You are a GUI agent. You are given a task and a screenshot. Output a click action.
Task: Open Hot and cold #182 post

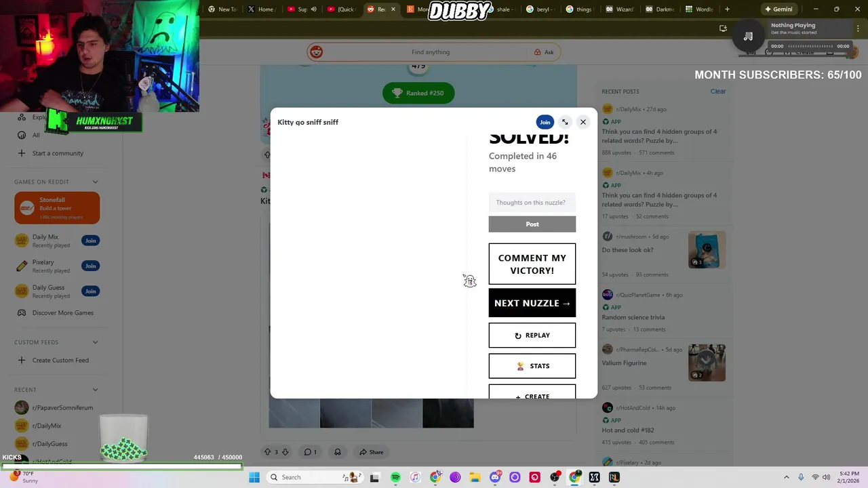point(628,430)
